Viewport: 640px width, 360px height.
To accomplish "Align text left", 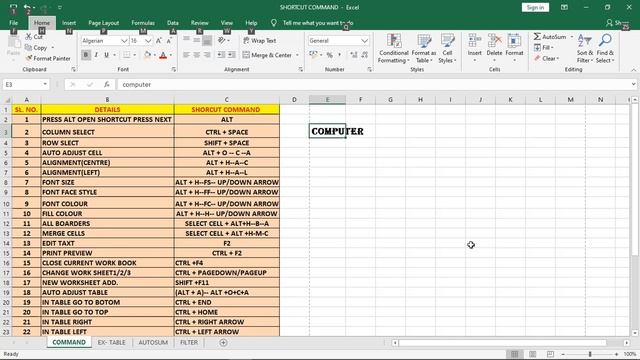I will tap(186, 55).
